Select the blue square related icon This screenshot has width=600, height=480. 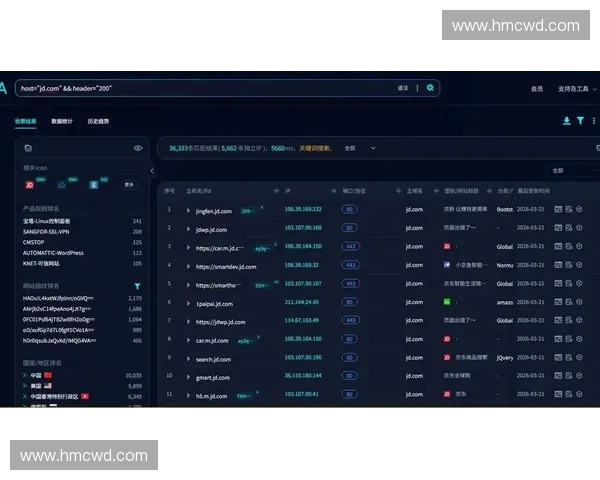click(x=94, y=185)
